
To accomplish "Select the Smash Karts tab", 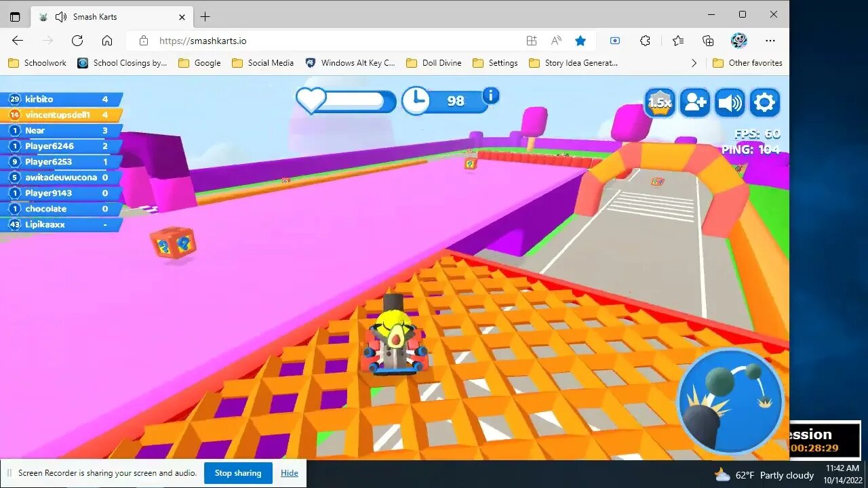I will [112, 16].
